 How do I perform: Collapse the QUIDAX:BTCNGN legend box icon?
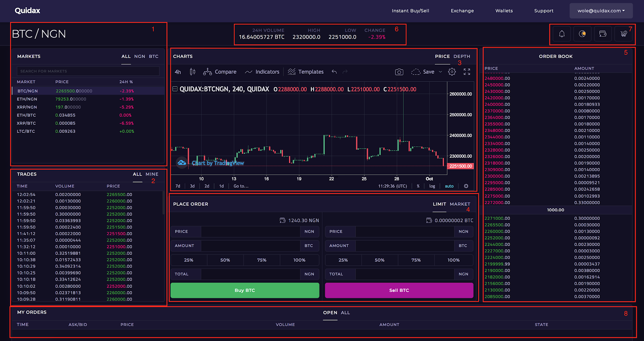pyautogui.click(x=175, y=89)
